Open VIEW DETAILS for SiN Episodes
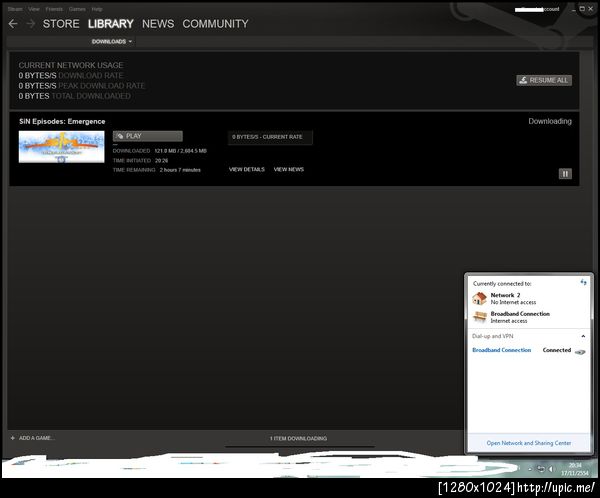Viewport: 600px width, 498px height. point(247,169)
